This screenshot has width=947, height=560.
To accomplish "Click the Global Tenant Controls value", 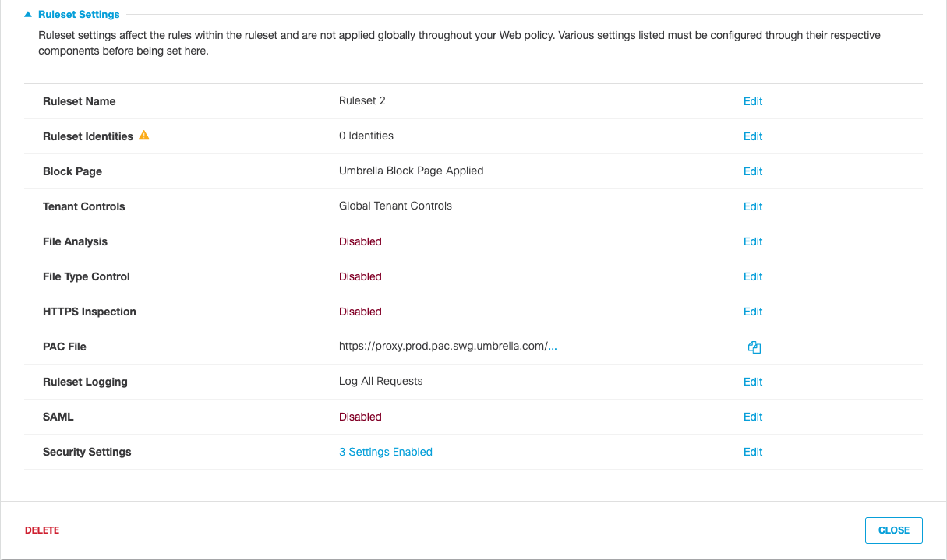I will (x=395, y=206).
